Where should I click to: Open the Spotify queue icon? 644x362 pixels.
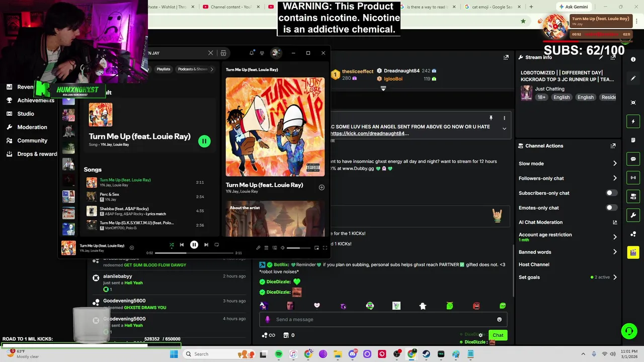(266, 247)
